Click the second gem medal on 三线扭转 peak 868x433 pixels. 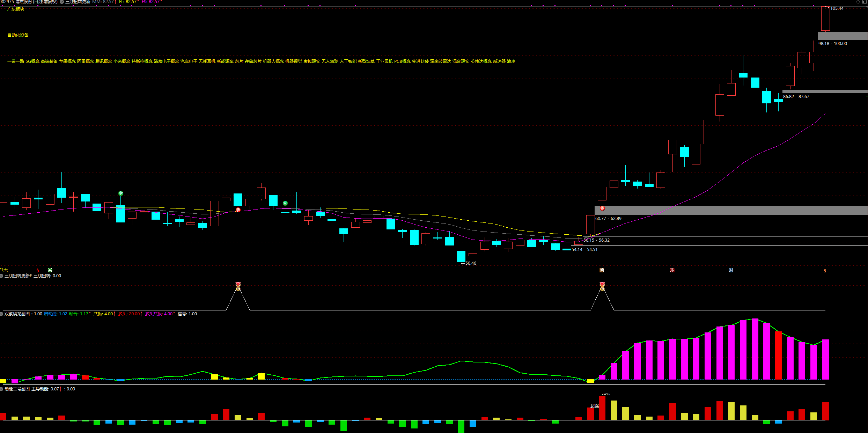click(x=602, y=286)
